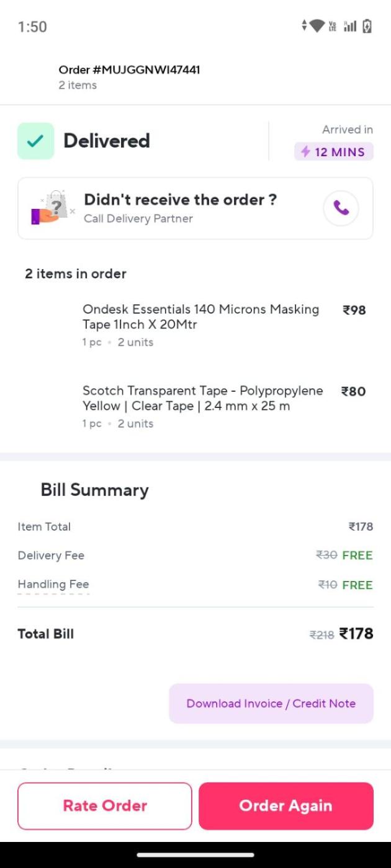Download Invoice / Credit Note
Screen dimensions: 391x868
pyautogui.click(x=271, y=704)
